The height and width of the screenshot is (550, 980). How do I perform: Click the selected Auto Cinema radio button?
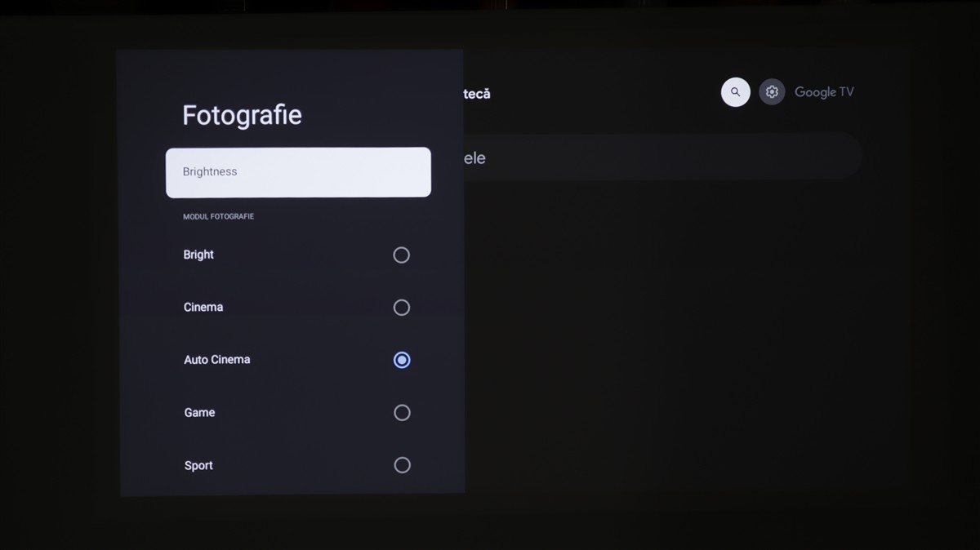click(x=401, y=360)
